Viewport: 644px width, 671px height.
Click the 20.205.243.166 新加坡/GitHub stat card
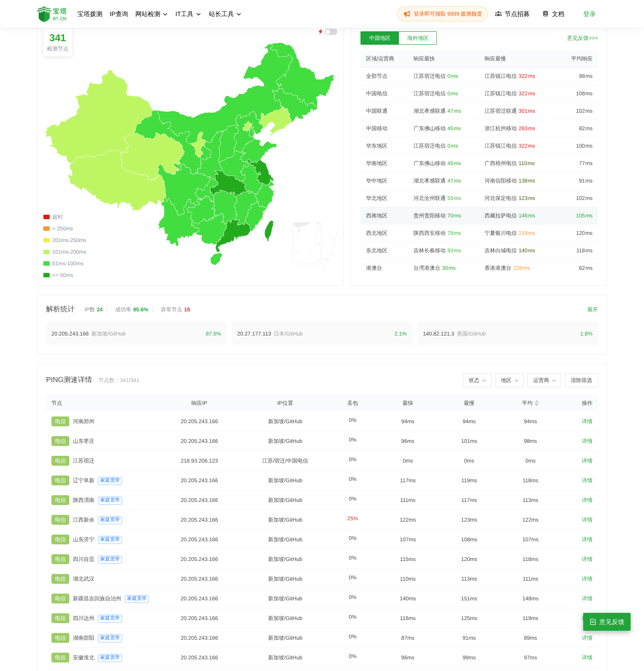click(x=136, y=334)
